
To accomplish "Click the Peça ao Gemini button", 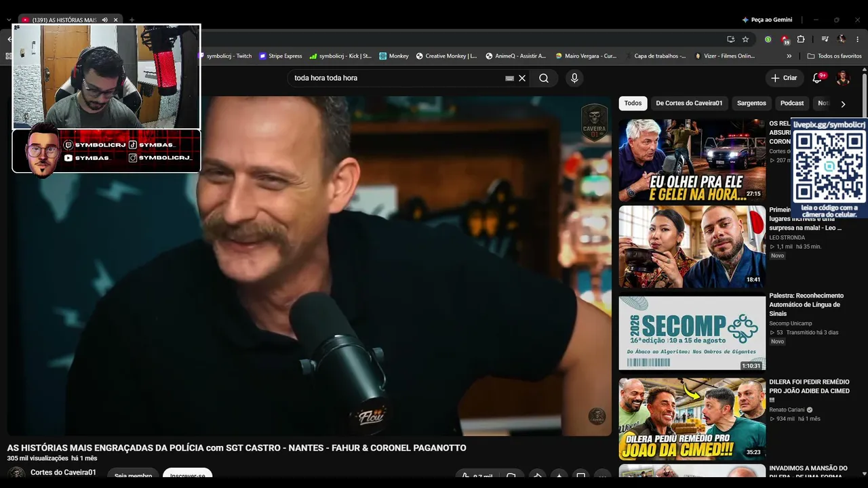I will click(x=767, y=20).
